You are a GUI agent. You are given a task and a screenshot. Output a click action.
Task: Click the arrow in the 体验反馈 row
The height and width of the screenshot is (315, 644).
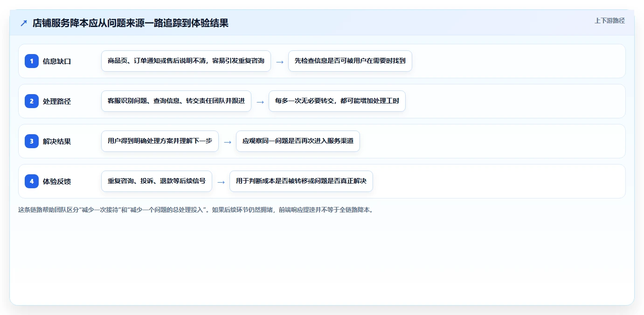point(221,182)
